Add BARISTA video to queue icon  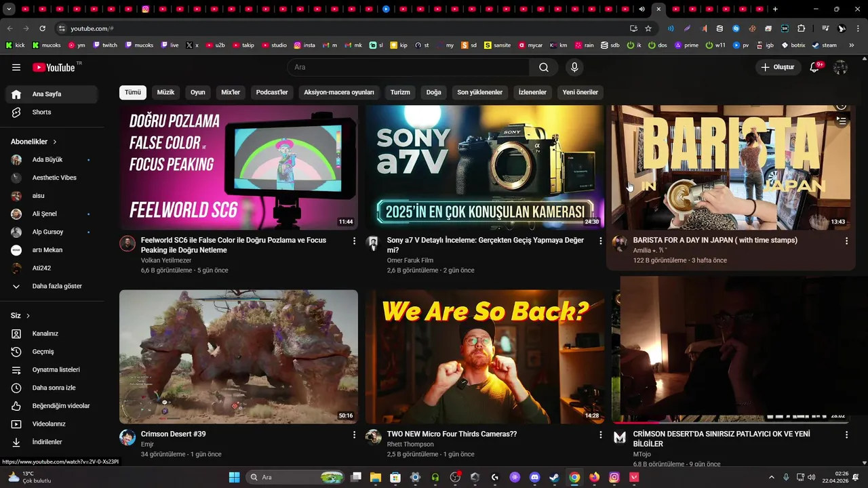(x=841, y=121)
